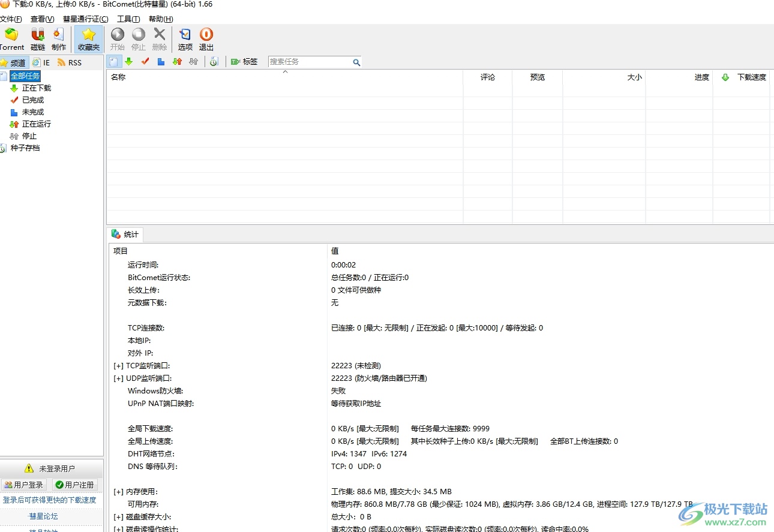Click the 用户注册 button
The image size is (774, 532).
(x=75, y=485)
